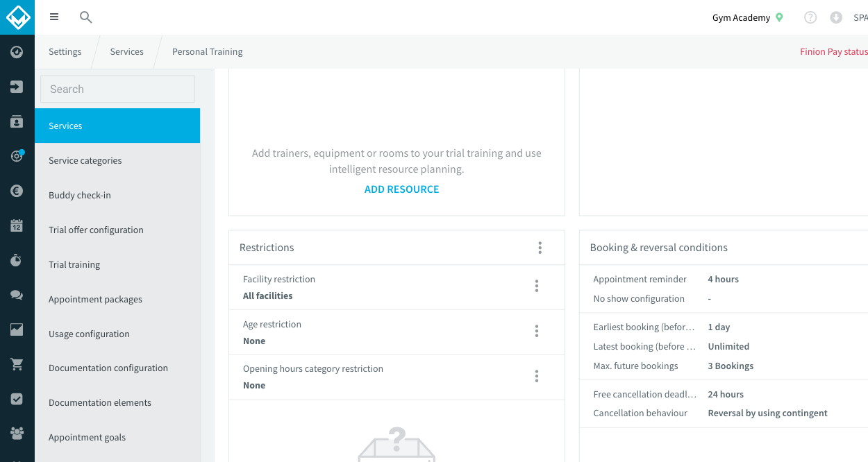Click the app logo in the corner

click(x=17, y=17)
